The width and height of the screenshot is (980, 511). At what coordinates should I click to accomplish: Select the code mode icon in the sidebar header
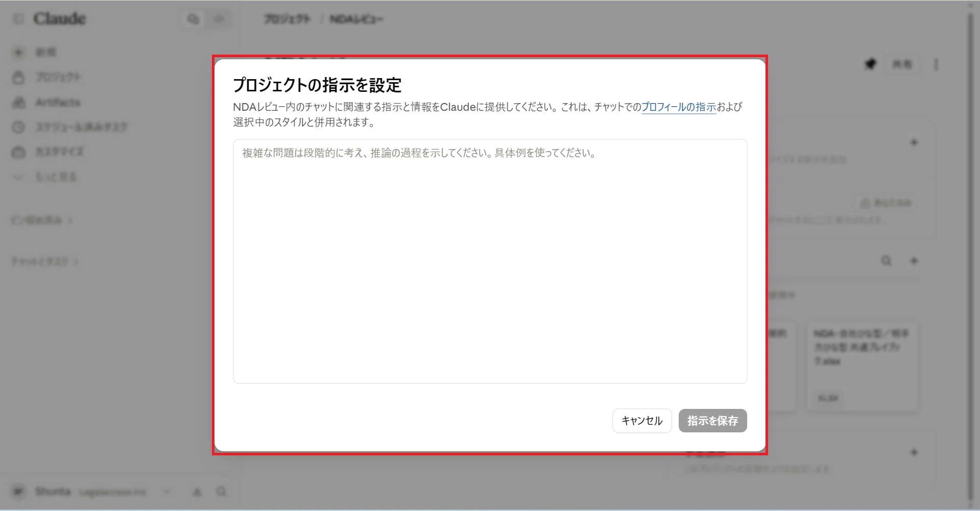point(219,19)
